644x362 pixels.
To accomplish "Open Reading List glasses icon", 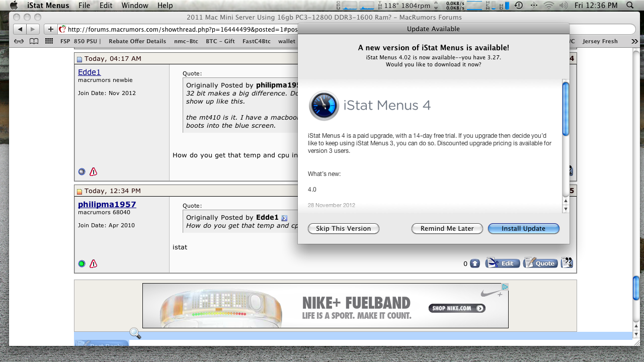I will 19,41.
